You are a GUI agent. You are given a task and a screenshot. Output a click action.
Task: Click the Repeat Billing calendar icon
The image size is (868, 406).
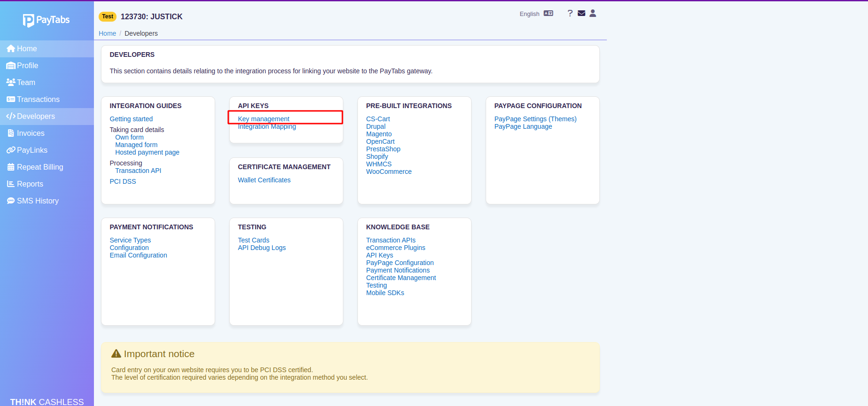[x=11, y=167]
